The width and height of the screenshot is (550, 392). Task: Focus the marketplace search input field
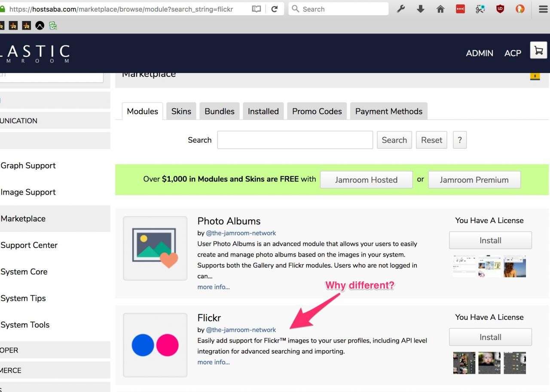point(295,140)
